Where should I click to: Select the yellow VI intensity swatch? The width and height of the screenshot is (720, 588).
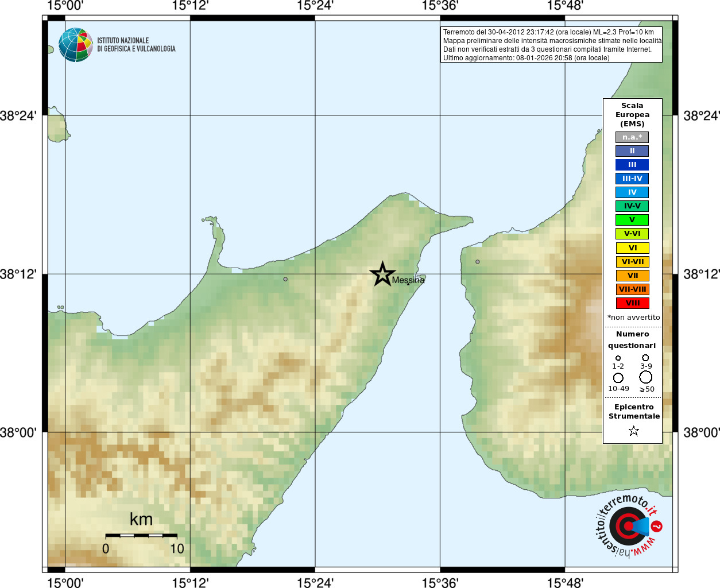[632, 248]
